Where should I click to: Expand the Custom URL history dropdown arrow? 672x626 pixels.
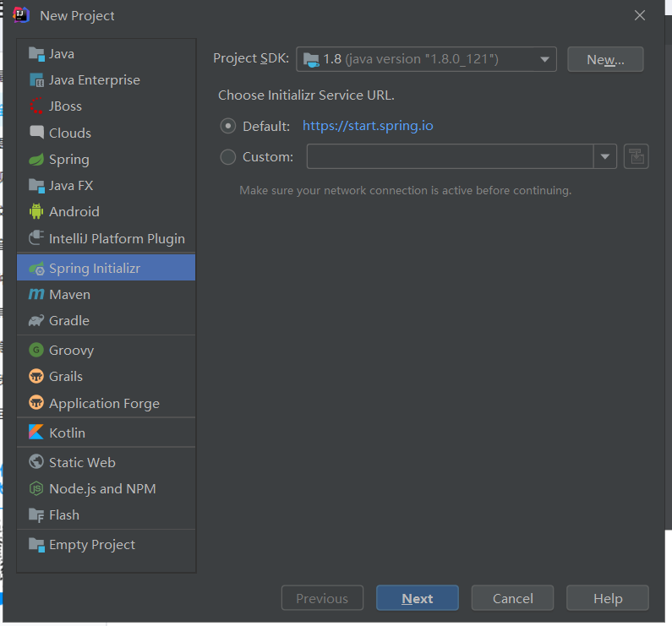click(x=604, y=156)
